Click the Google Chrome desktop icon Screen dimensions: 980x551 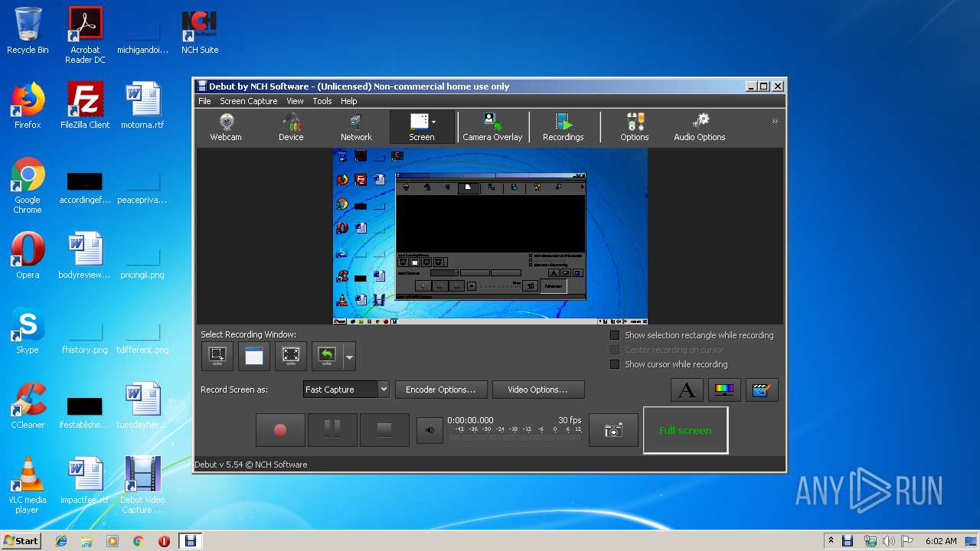click(28, 186)
